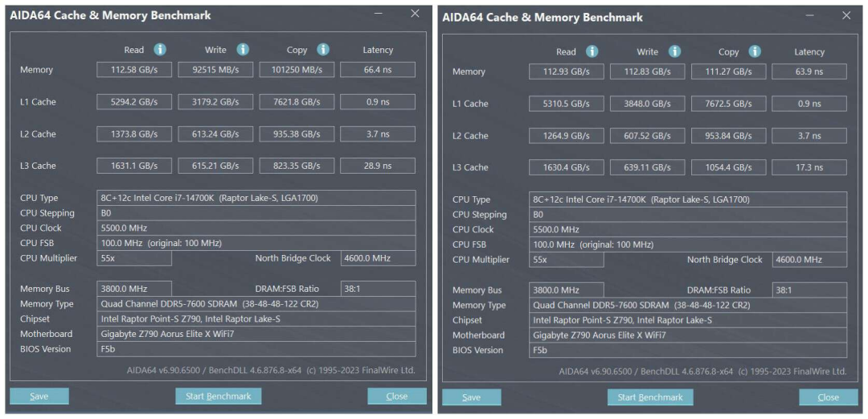Select L3 Cache copy 823.35 GB/s value

(297, 165)
